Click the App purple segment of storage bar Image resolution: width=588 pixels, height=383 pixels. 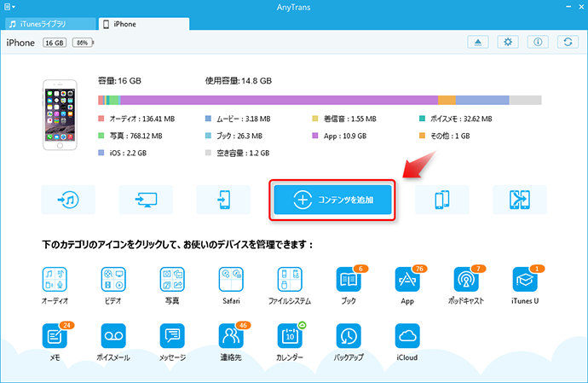click(279, 100)
